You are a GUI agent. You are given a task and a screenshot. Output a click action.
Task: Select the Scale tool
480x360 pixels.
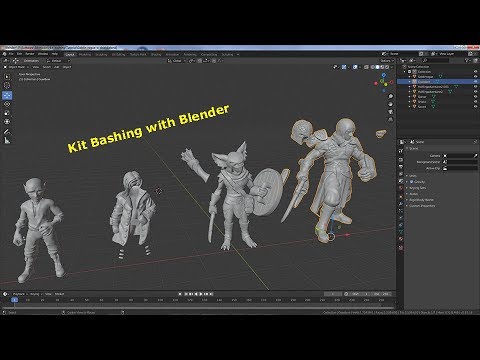click(x=7, y=113)
